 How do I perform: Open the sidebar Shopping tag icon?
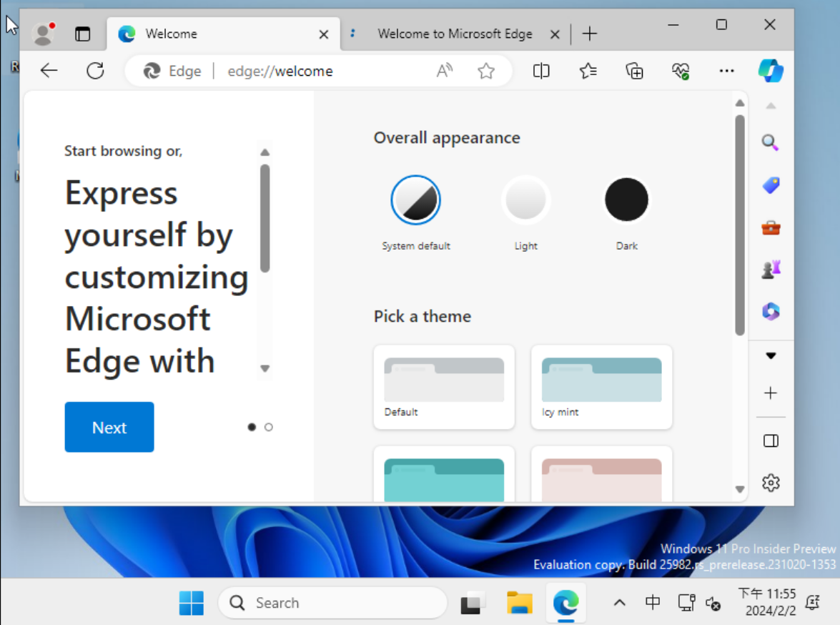tap(771, 185)
